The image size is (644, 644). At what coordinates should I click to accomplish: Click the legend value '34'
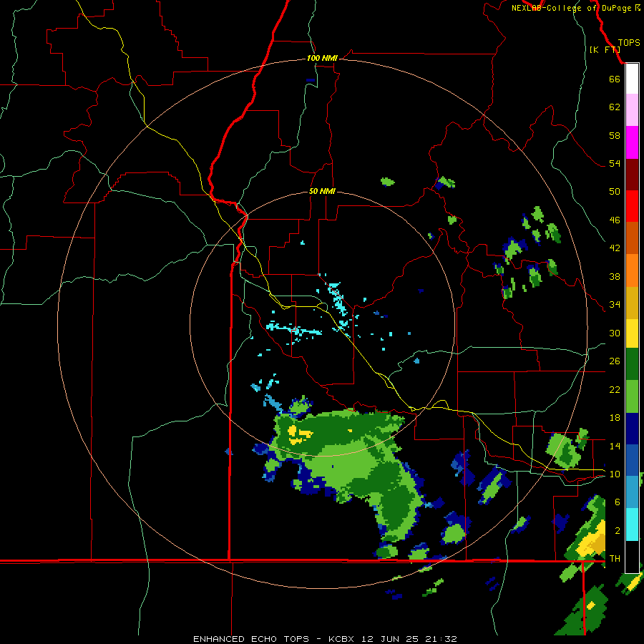615,304
